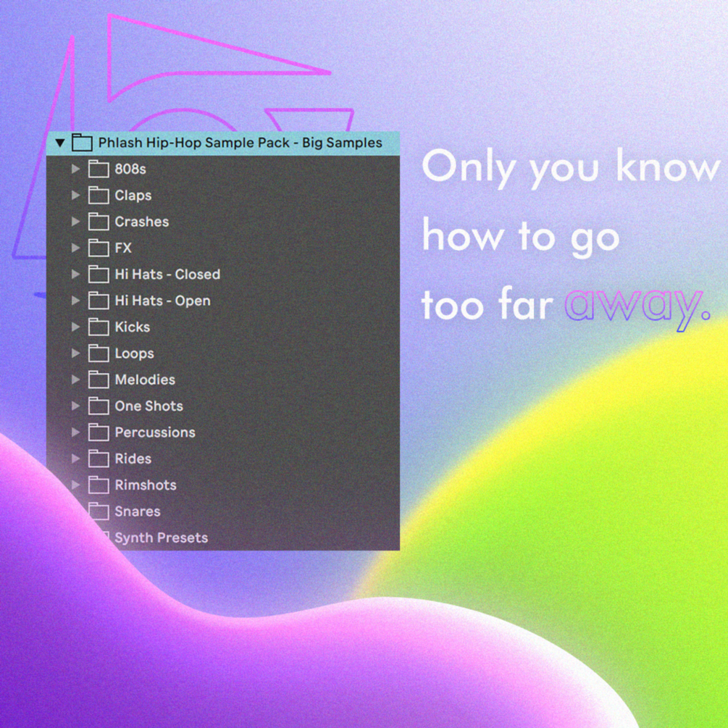The image size is (728, 728).
Task: Click the Rimshots folder icon
Action: tap(99, 485)
